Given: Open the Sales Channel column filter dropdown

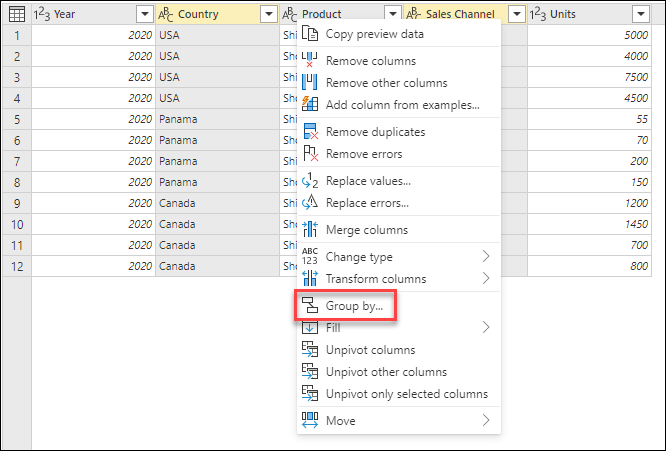Looking at the screenshot, I should [516, 14].
